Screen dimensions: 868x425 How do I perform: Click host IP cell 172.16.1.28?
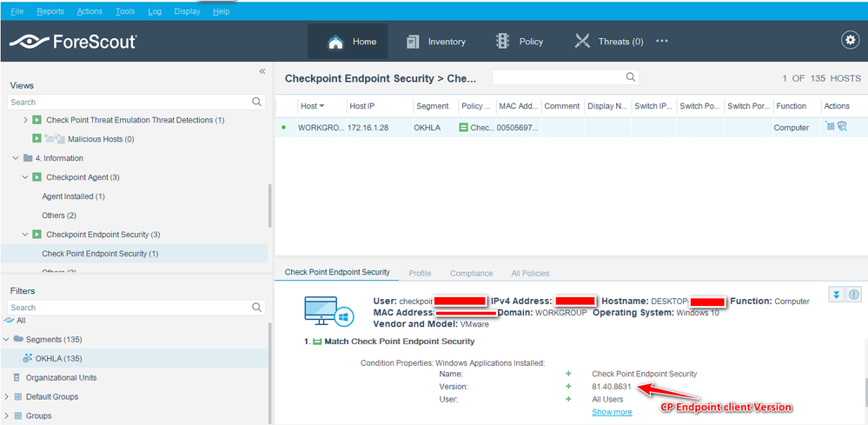click(x=368, y=127)
